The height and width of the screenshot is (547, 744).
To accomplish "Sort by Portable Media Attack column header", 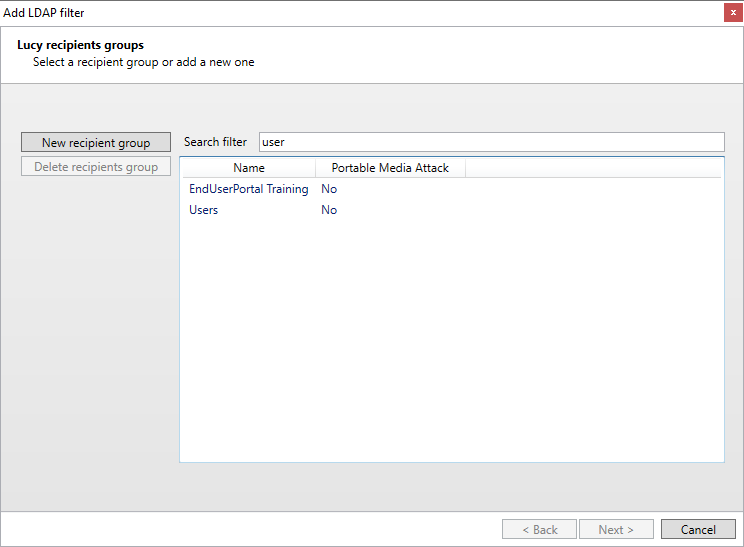I will click(x=390, y=168).
